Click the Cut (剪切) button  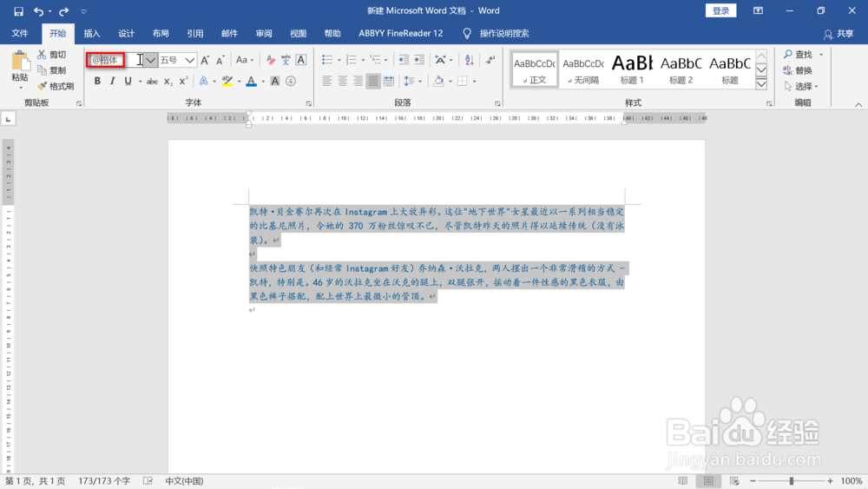pos(52,54)
